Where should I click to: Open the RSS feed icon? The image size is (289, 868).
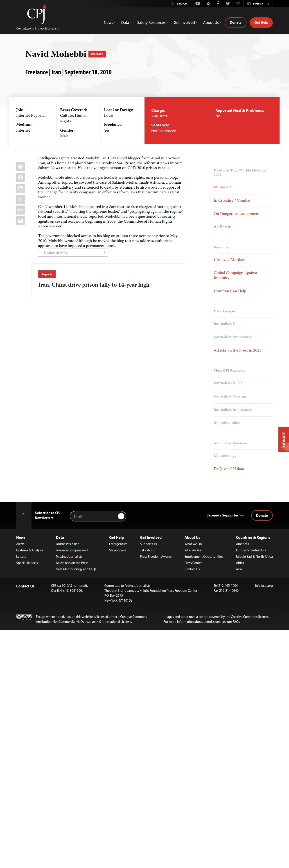click(208, 3)
